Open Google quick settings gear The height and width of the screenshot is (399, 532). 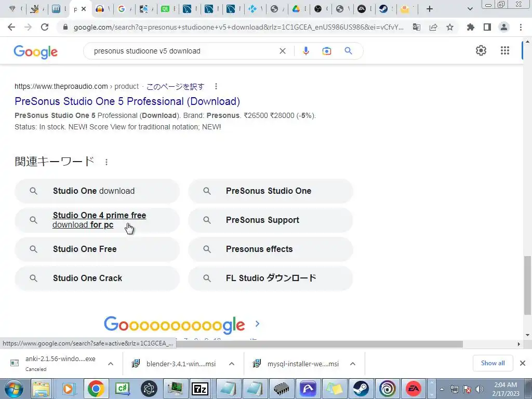click(x=481, y=50)
